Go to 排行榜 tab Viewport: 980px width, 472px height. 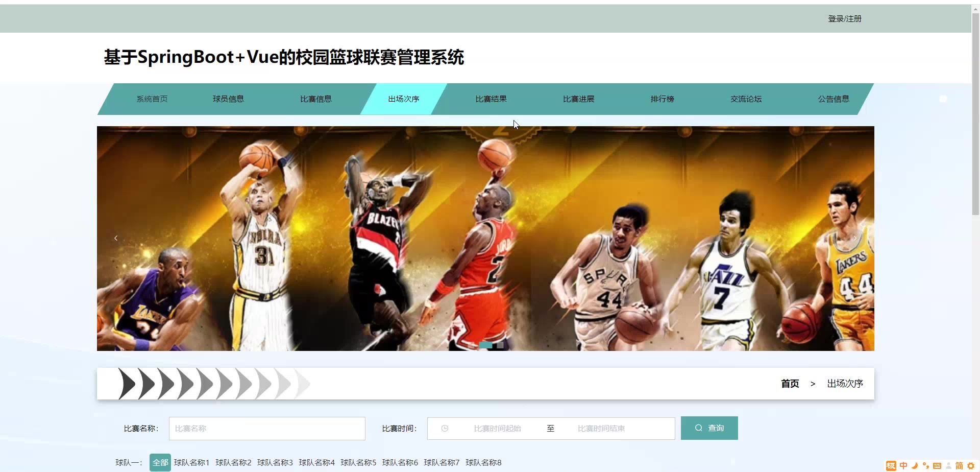[x=663, y=99]
